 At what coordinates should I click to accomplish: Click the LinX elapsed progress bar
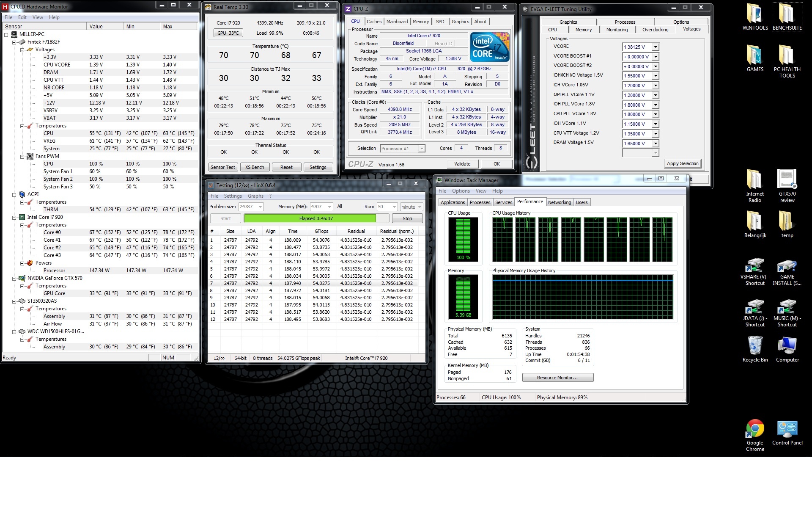315,218
